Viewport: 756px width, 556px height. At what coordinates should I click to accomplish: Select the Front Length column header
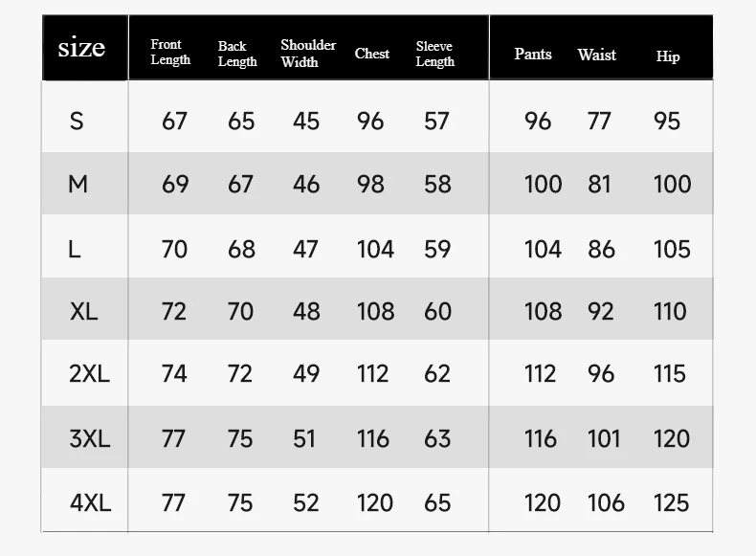pyautogui.click(x=170, y=52)
